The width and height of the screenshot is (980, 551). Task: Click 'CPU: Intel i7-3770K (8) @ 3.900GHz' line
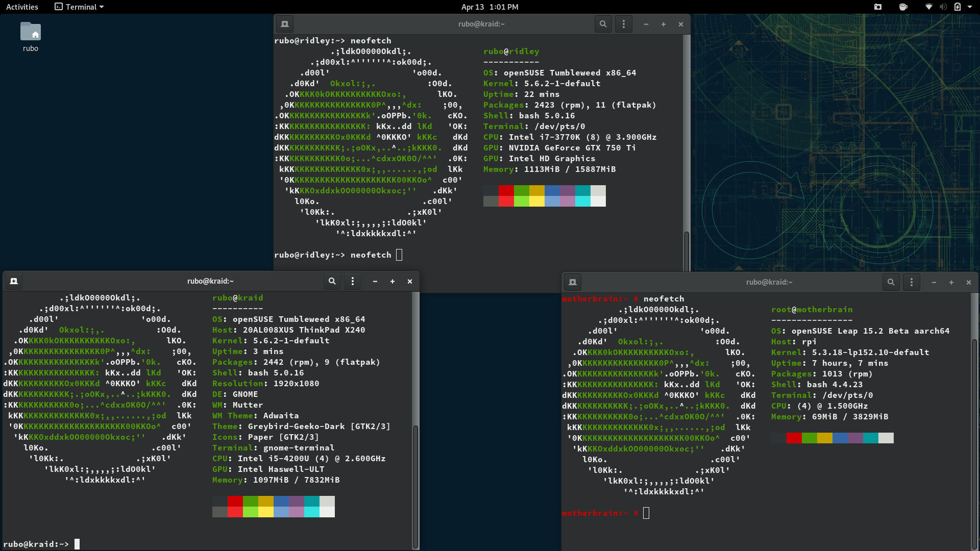(x=570, y=137)
